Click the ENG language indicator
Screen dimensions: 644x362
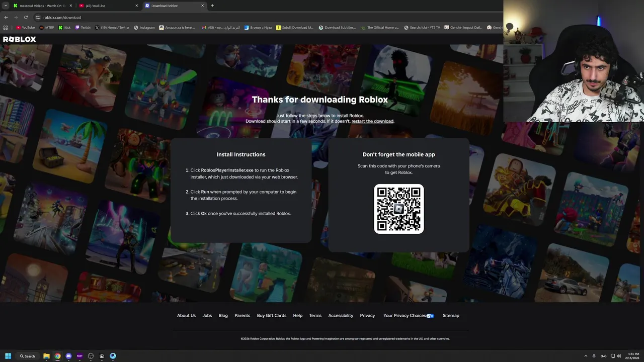click(603, 356)
